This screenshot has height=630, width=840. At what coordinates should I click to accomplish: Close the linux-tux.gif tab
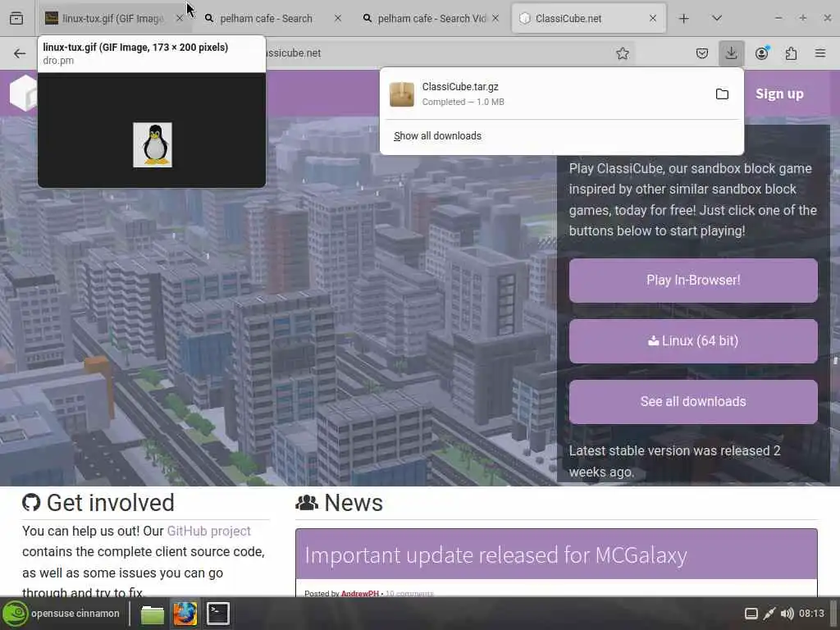click(x=180, y=18)
